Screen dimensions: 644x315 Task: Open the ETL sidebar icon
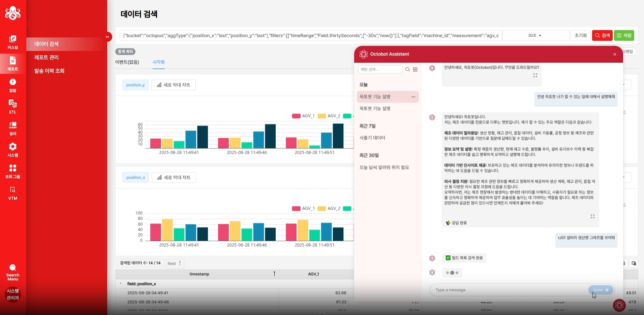click(13, 107)
